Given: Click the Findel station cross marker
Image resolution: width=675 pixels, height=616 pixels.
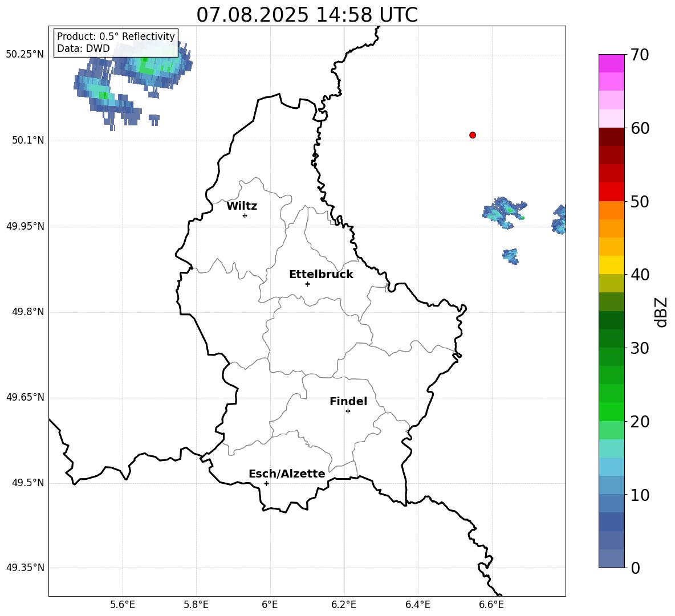Looking at the screenshot, I should pyautogui.click(x=348, y=411).
